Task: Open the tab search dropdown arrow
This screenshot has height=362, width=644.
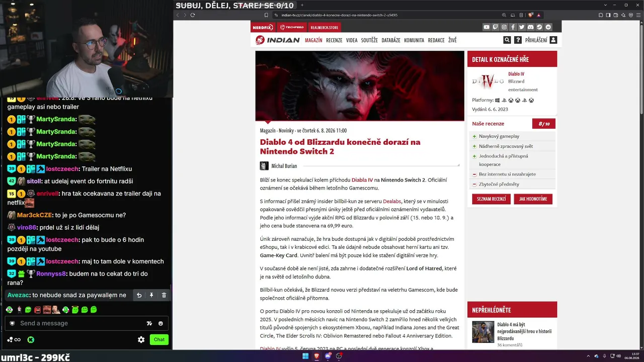Action: pos(605,5)
